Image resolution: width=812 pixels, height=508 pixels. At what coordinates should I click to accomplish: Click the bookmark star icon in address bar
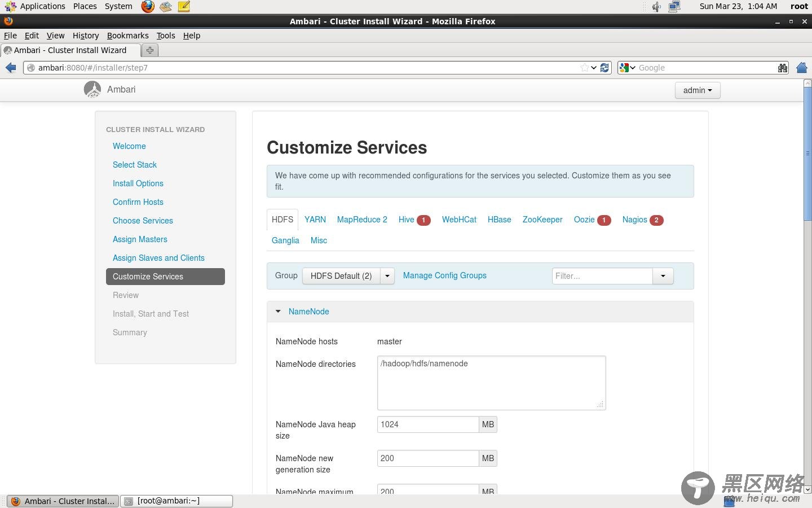click(584, 68)
